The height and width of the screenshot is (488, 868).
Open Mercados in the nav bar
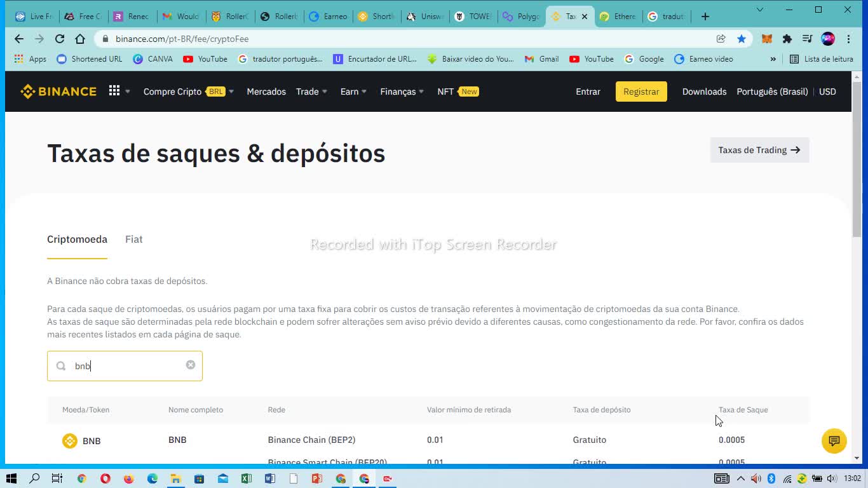(266, 91)
